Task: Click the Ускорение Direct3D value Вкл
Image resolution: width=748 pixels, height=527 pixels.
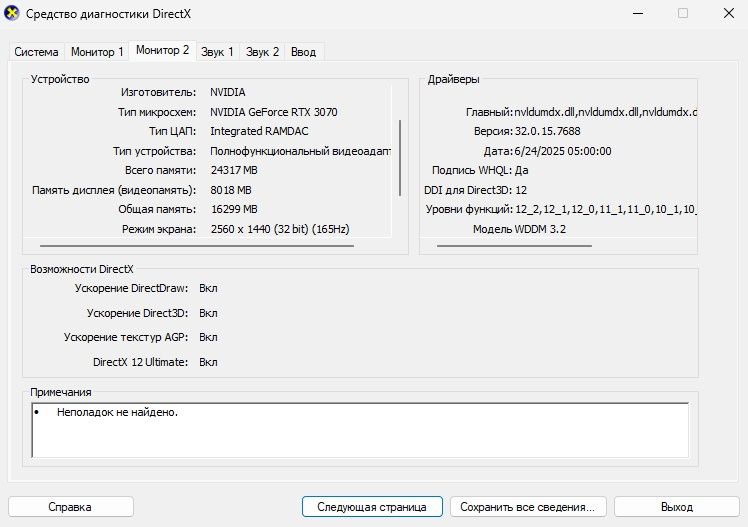Action: tap(208, 313)
